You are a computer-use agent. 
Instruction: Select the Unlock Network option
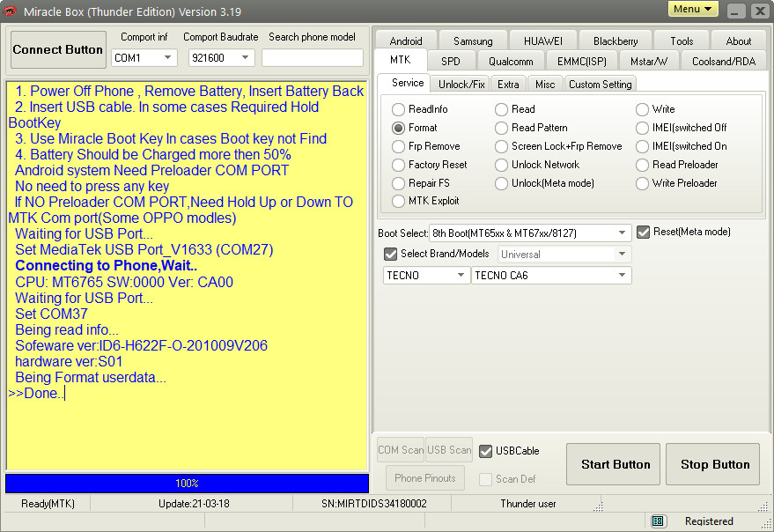pyautogui.click(x=537, y=165)
